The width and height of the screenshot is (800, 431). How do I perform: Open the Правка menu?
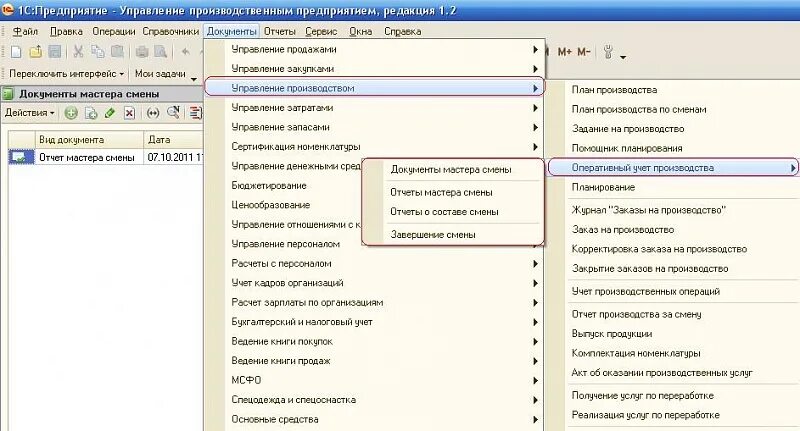tap(66, 32)
